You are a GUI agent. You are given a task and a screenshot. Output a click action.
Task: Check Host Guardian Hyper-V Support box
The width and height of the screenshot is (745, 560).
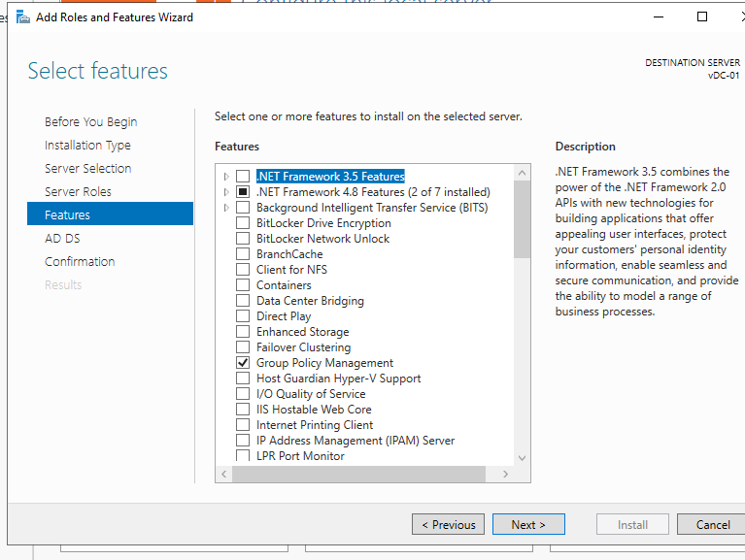(243, 379)
